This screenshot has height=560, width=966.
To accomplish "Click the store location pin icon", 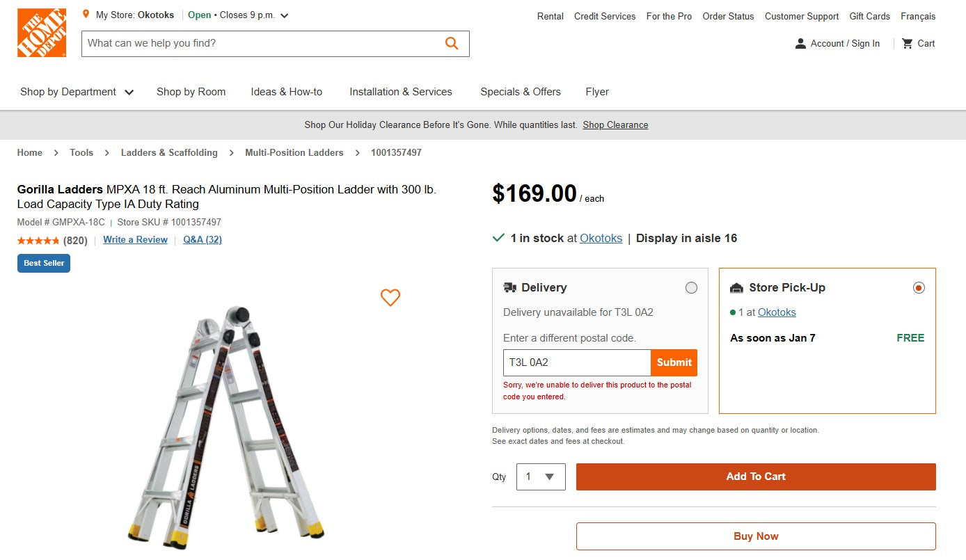I will tap(86, 13).
